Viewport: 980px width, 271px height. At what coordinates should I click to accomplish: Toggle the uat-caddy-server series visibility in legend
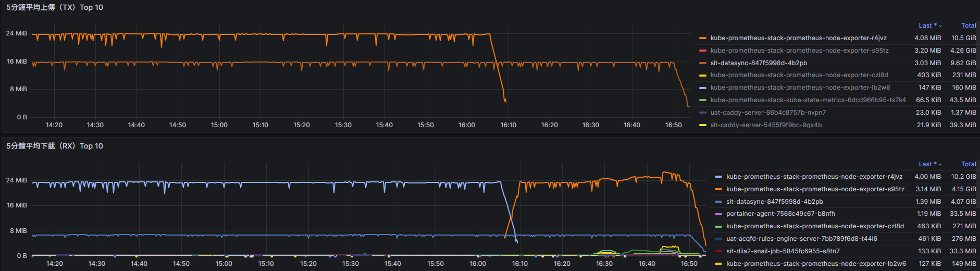(767, 113)
